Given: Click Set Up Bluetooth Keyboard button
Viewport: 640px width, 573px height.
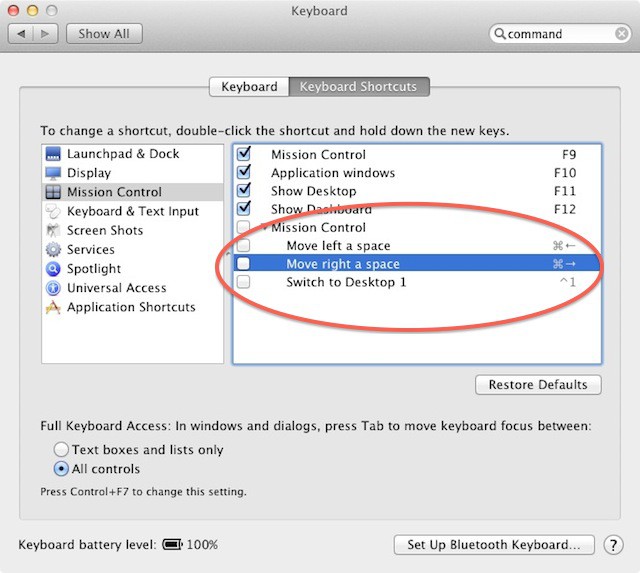Looking at the screenshot, I should tap(494, 545).
